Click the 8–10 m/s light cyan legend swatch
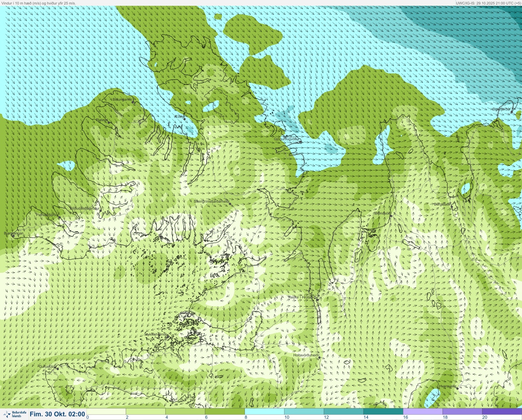This screenshot has width=522, height=420. click(264, 411)
